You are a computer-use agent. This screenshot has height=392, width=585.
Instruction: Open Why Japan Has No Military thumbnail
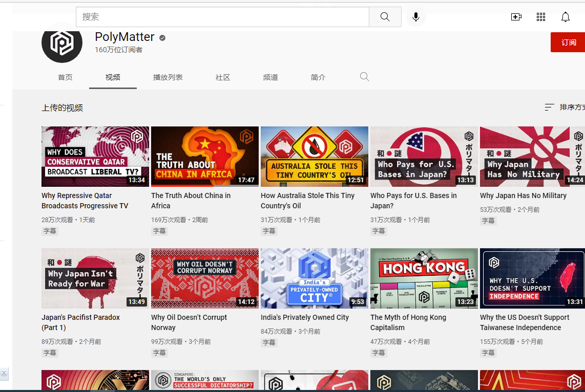point(532,157)
